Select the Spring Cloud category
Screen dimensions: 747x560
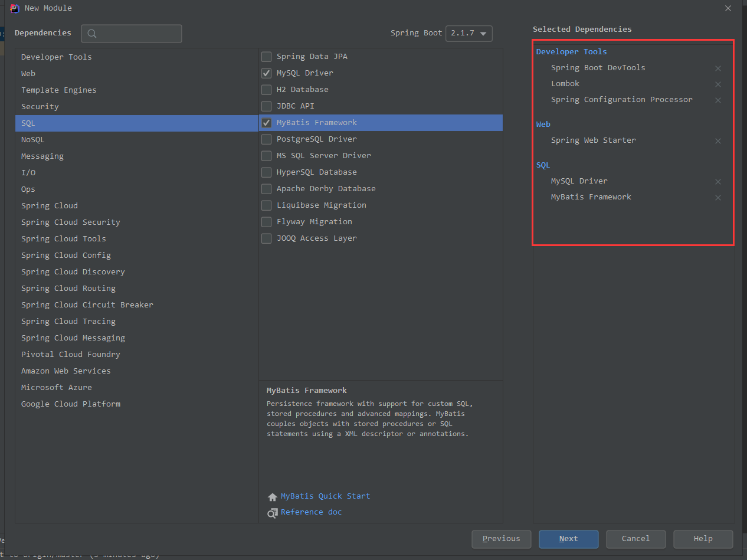(137, 206)
